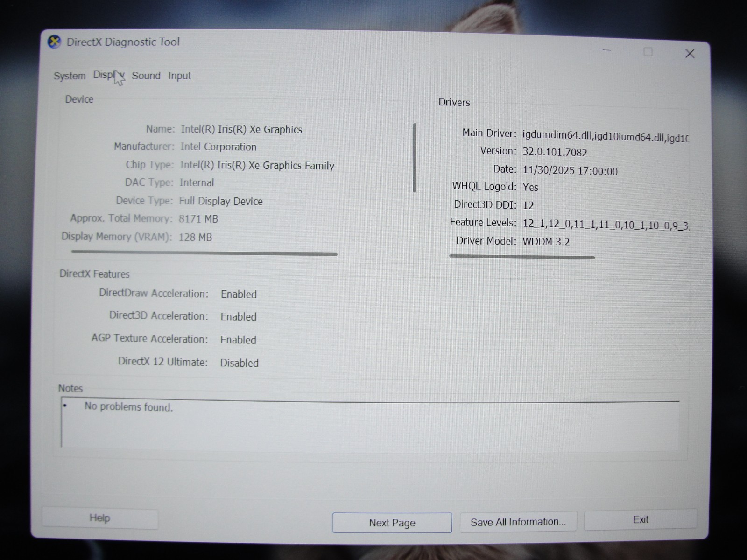
Task: Click DirectX 12 Ultimate Disabled value
Action: [x=239, y=363]
